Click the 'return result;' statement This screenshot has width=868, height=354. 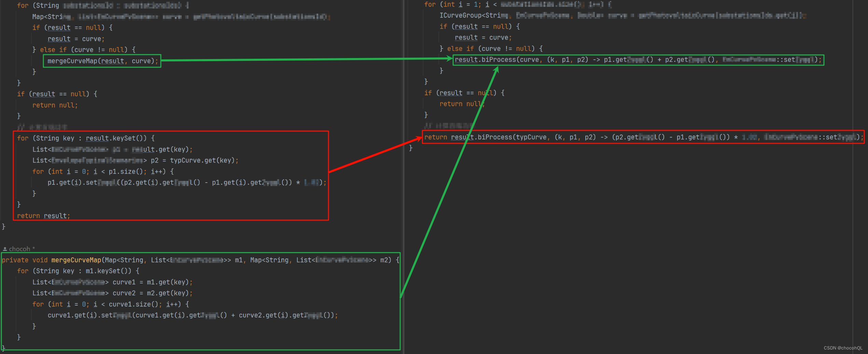(x=43, y=216)
